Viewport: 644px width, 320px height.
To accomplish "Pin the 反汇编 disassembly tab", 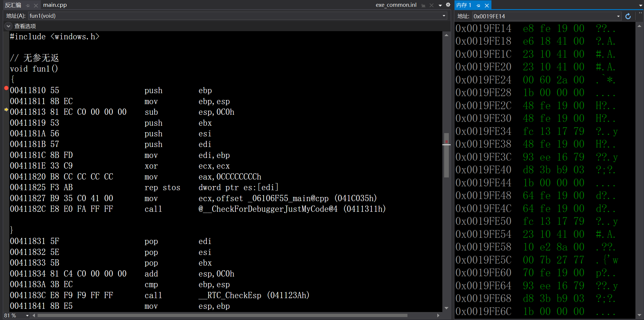I will [x=28, y=5].
